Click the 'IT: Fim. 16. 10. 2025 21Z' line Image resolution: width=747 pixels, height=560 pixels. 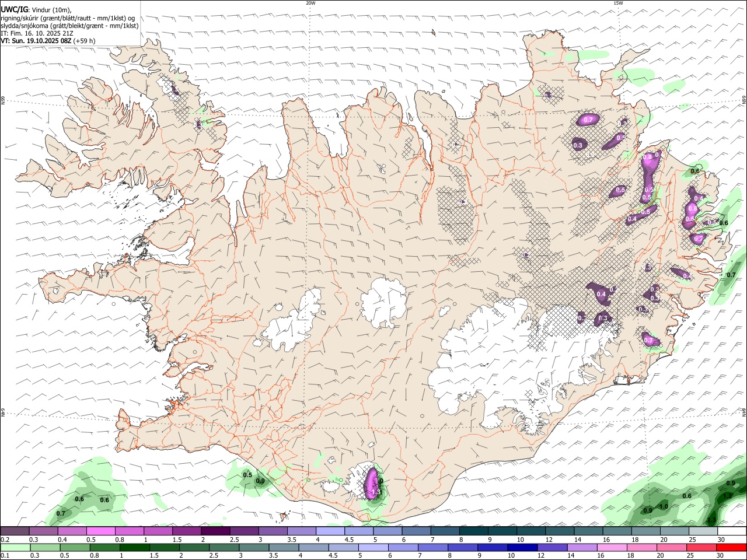pos(37,33)
